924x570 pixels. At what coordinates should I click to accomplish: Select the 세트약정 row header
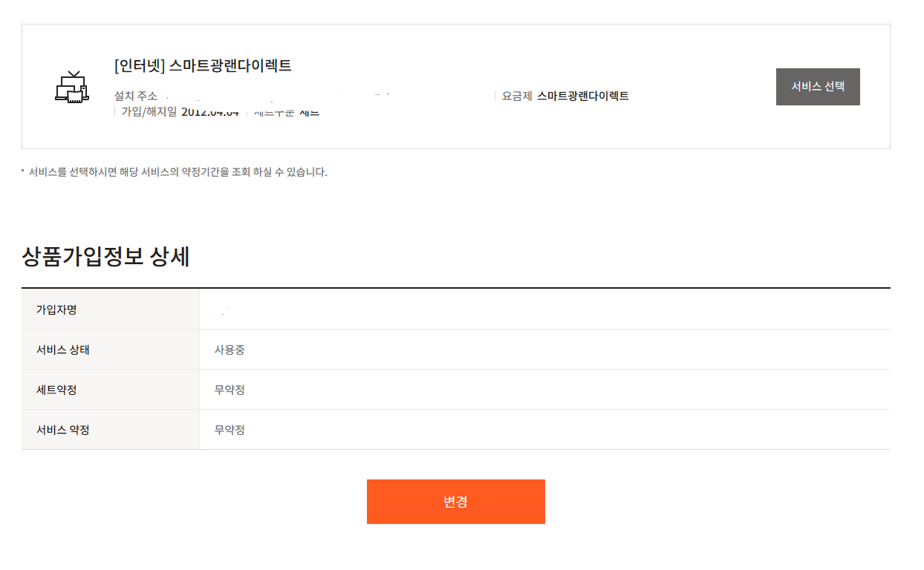pyautogui.click(x=56, y=390)
